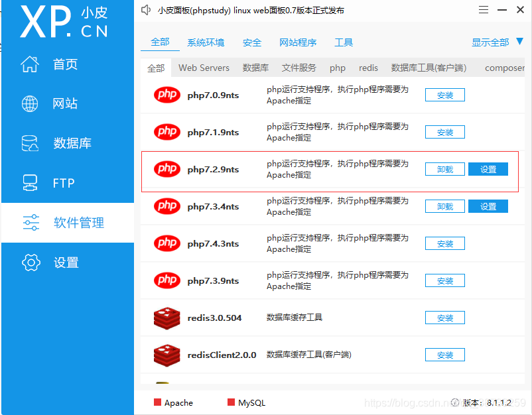Click the red MySQL status indicator
This screenshot has height=415, width=532.
pyautogui.click(x=231, y=402)
